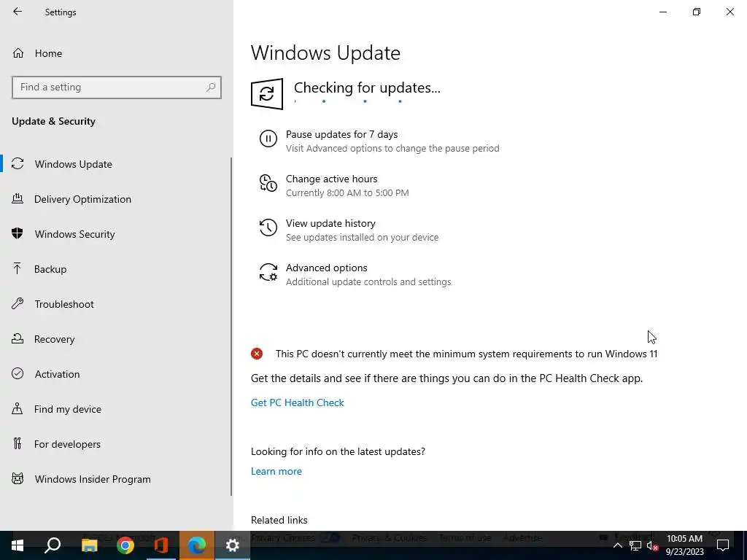This screenshot has height=560, width=747.
Task: Click the network icon in the tray
Action: pyautogui.click(x=635, y=545)
